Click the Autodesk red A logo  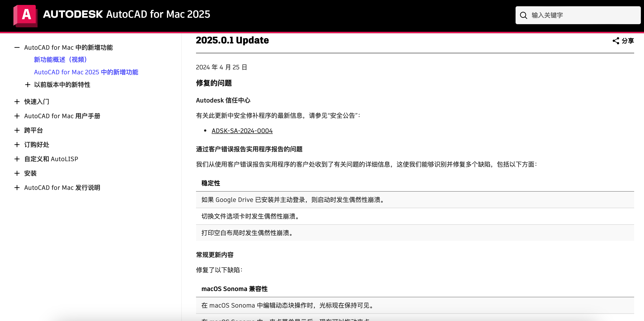click(x=25, y=15)
